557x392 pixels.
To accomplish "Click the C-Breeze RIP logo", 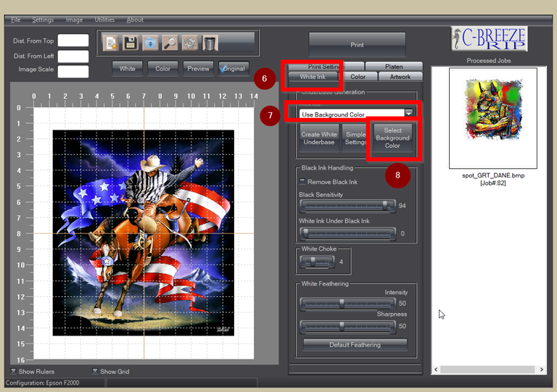I will pos(489,38).
